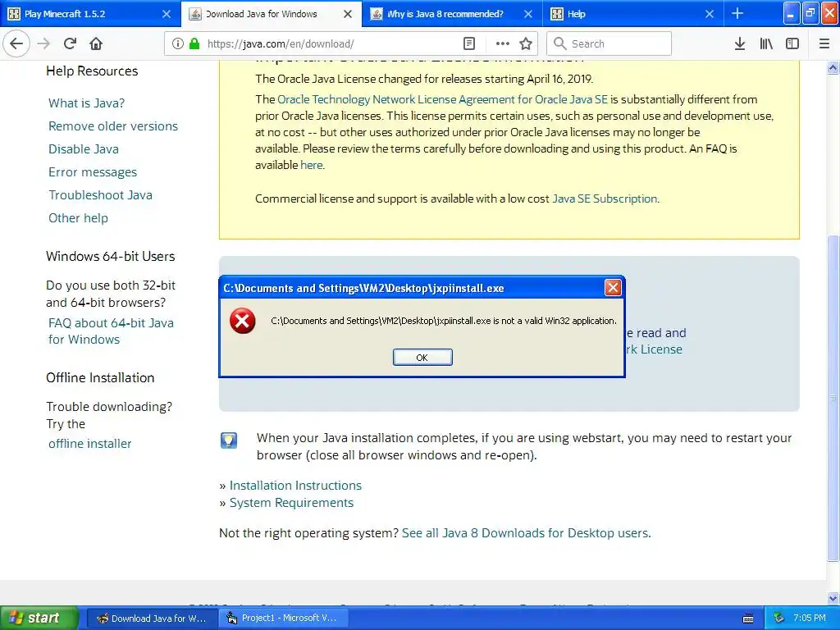Click the green secure padlock icon
Viewport: 840px width, 630px height.
click(x=194, y=43)
